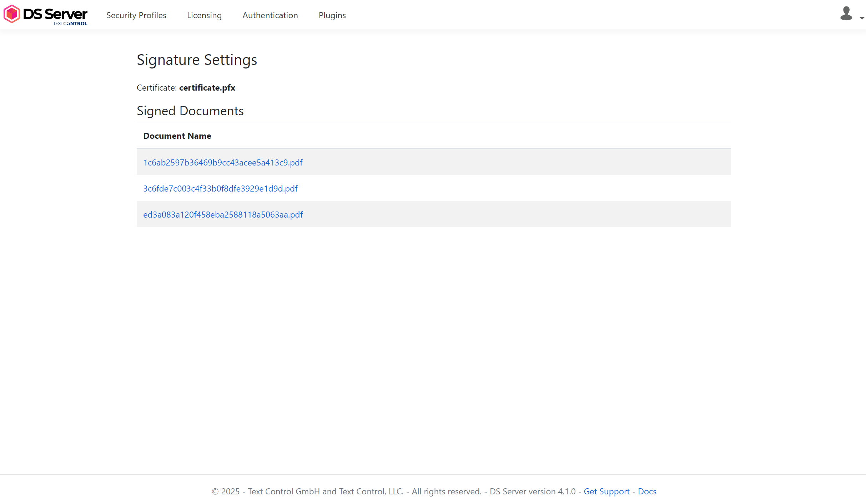Open the account menu in the top-right corner

click(850, 14)
